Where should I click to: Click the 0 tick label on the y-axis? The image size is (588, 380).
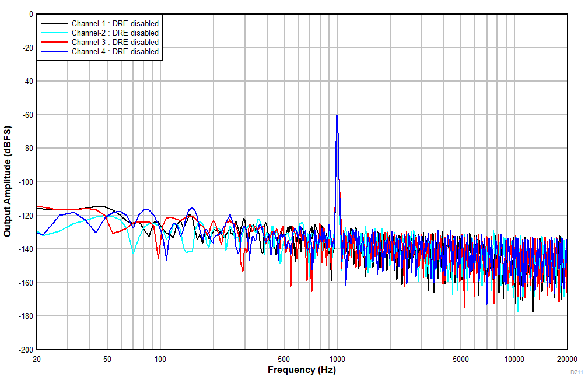point(31,15)
